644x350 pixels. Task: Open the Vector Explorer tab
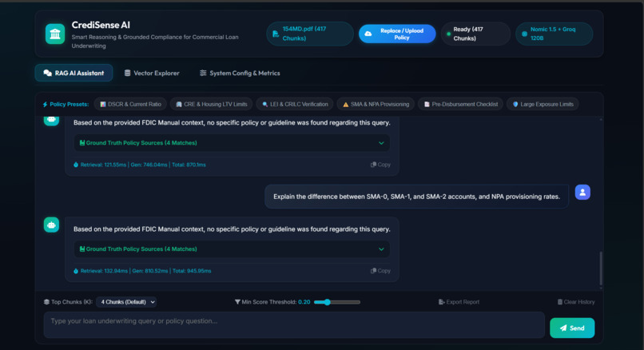(x=152, y=74)
